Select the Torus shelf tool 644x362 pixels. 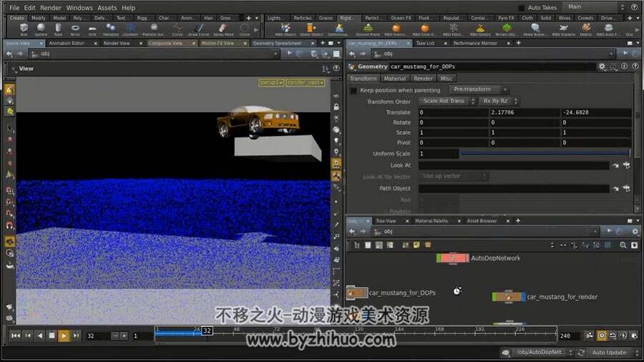75,29
